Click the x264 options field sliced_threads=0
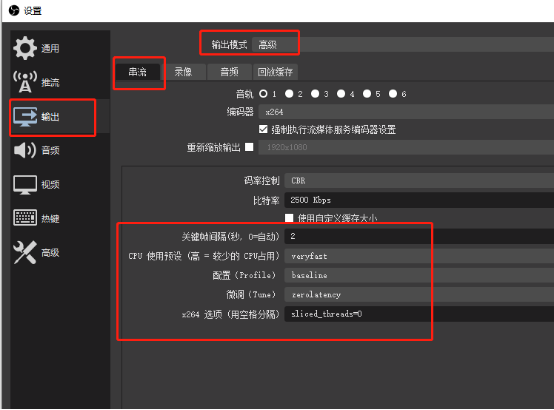This screenshot has width=554, height=410. [x=419, y=314]
